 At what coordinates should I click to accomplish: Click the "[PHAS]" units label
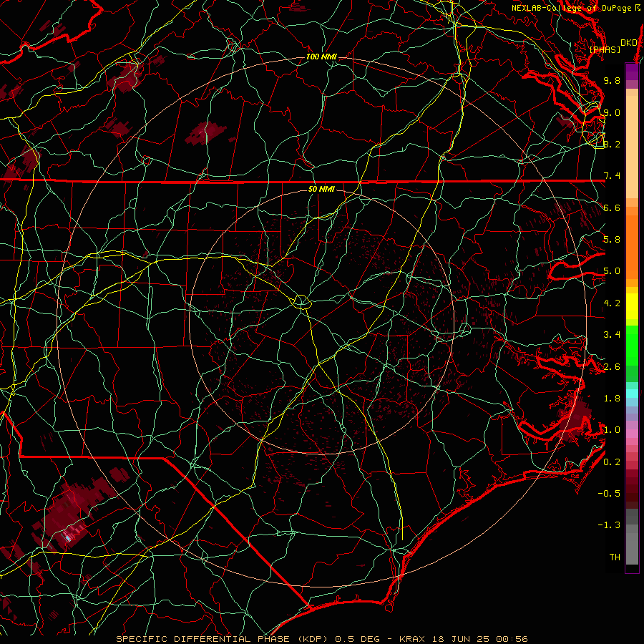605,50
